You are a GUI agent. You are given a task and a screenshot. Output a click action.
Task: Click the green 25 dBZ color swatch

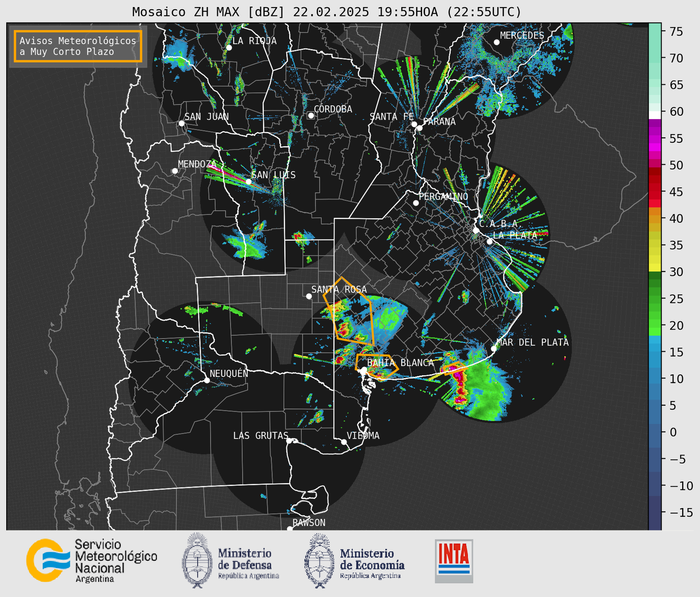click(x=655, y=299)
